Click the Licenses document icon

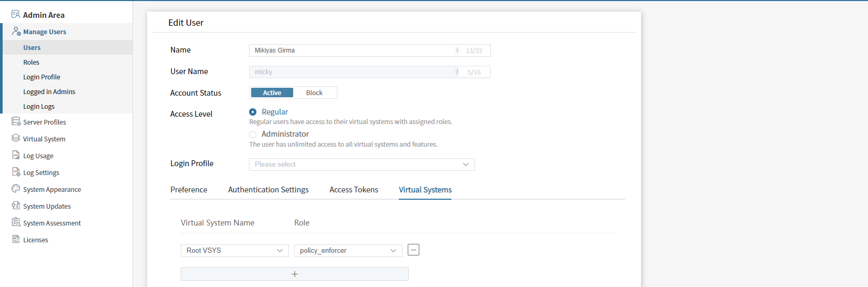pyautogui.click(x=16, y=240)
